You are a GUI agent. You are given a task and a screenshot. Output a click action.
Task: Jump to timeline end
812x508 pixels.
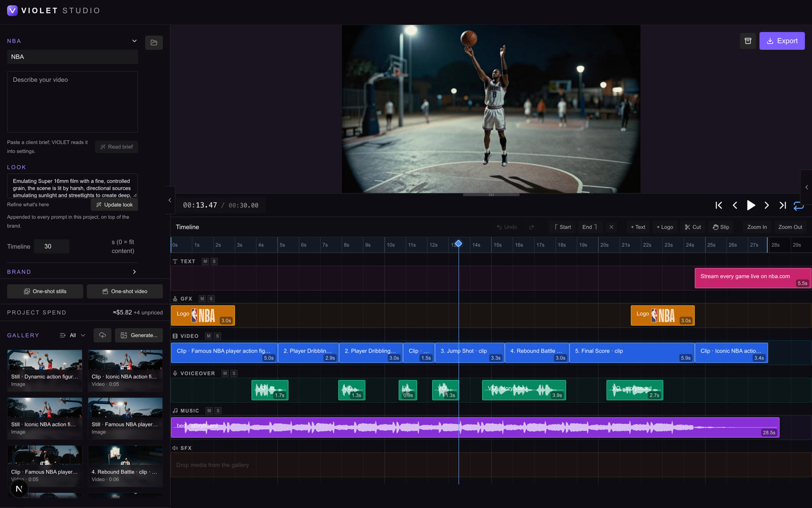pos(783,205)
